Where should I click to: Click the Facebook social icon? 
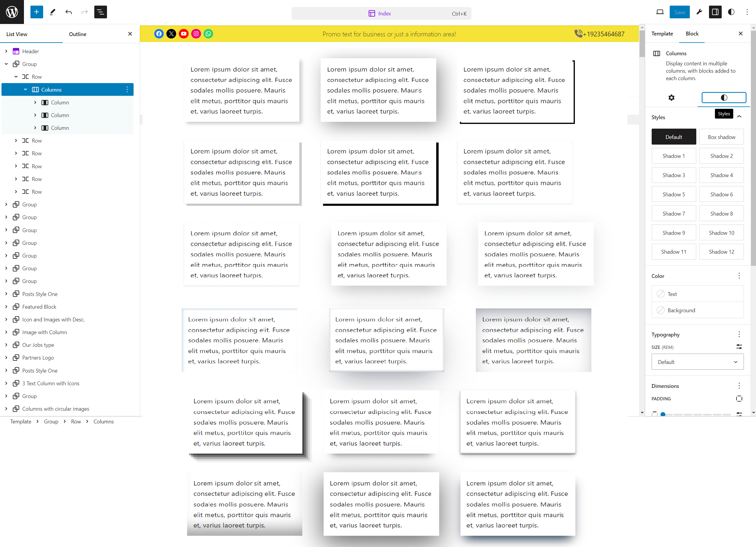click(x=159, y=34)
